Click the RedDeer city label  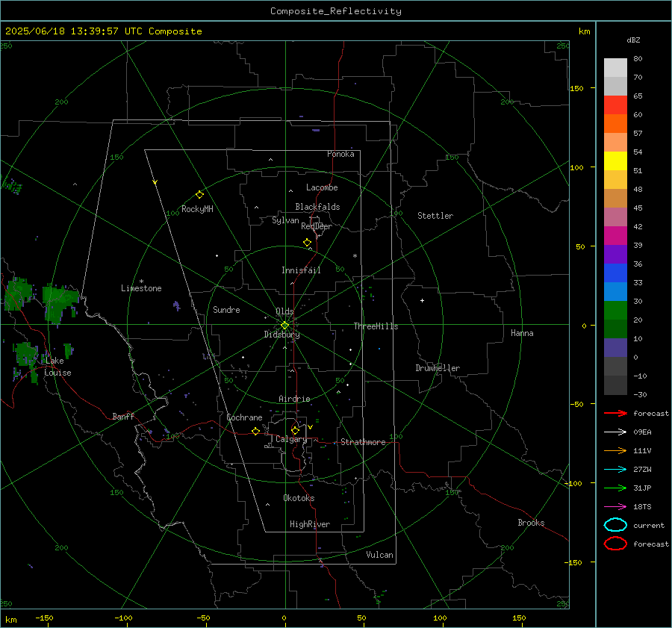pos(317,226)
